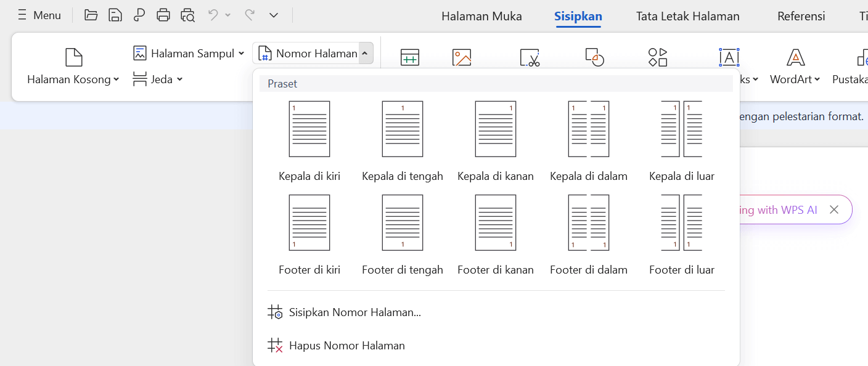
Task: Open the icons gallery on the ribbon
Action: click(x=657, y=57)
